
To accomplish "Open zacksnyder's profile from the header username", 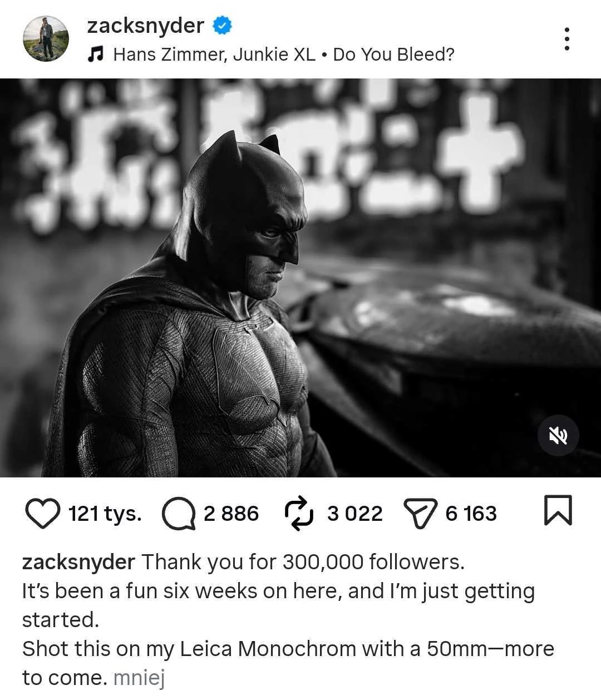I will click(145, 24).
